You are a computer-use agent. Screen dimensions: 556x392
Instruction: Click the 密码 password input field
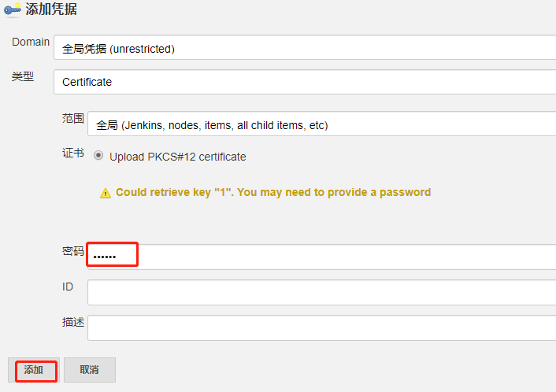(321, 257)
